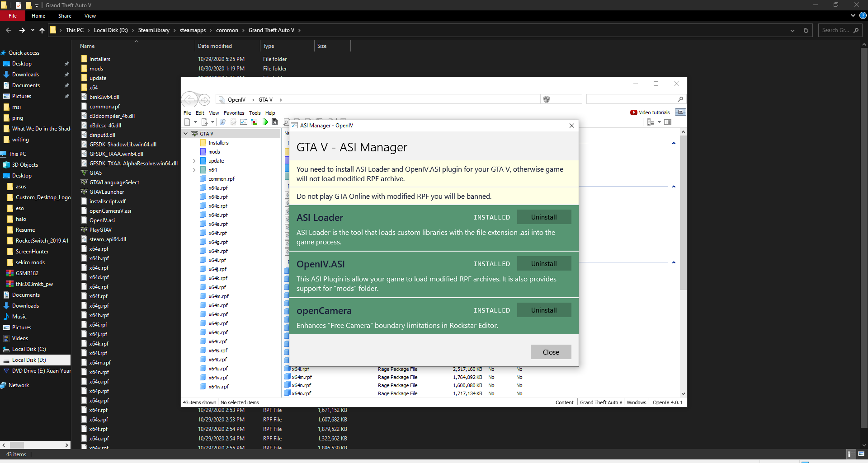Open the view options dropdown in OpenIV
868x463 pixels.
pyautogui.click(x=659, y=122)
